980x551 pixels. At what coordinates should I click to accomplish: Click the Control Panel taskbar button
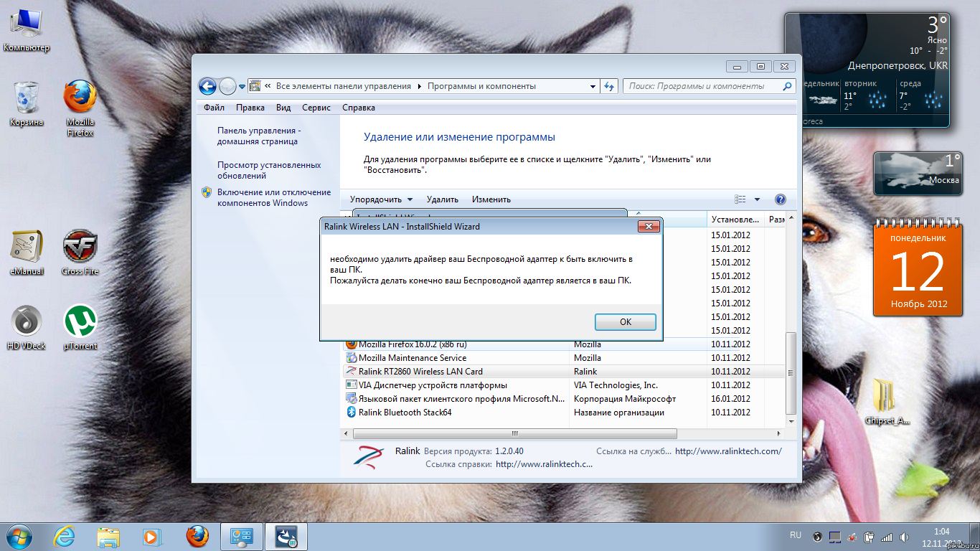tap(242, 536)
